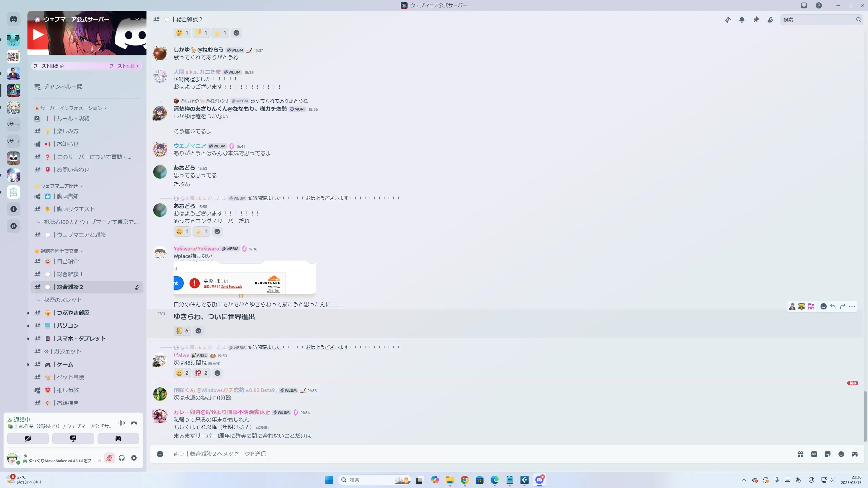Turn on the camera in call
The image size is (868, 488).
click(28, 439)
